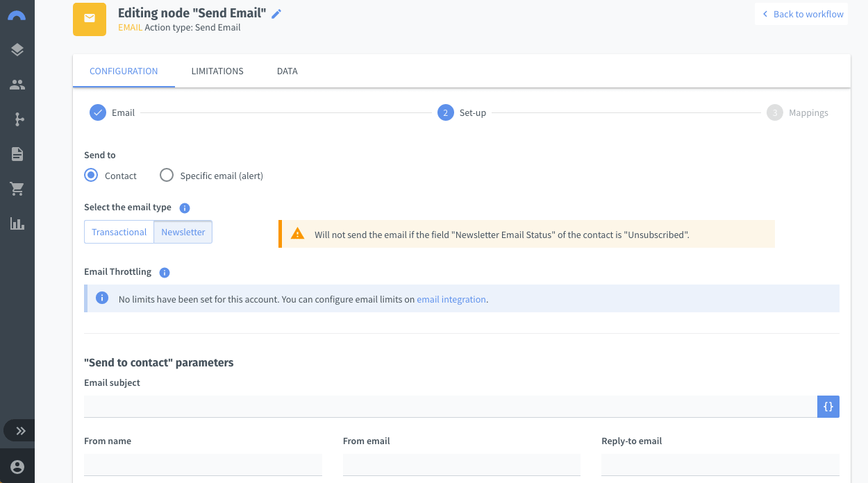Open the user account icon in sidebar
Screen dimensions: 868x483
point(17,467)
